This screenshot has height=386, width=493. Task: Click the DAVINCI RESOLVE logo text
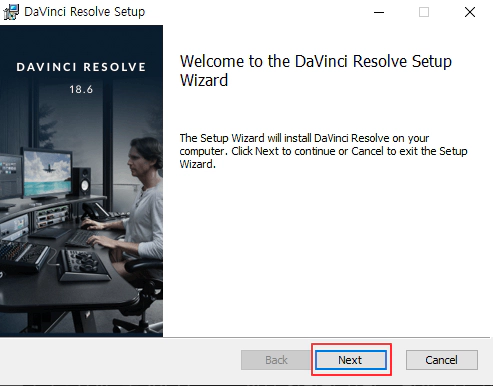click(81, 67)
